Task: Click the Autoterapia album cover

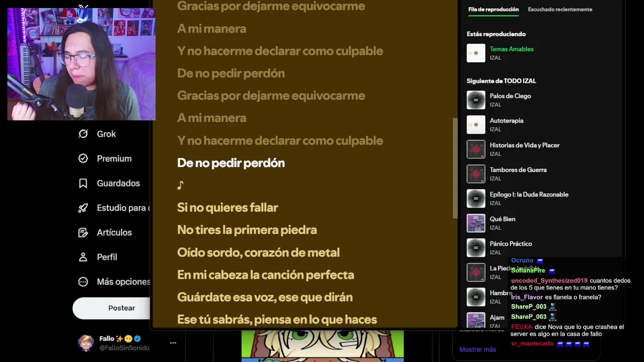Action: pyautogui.click(x=476, y=124)
